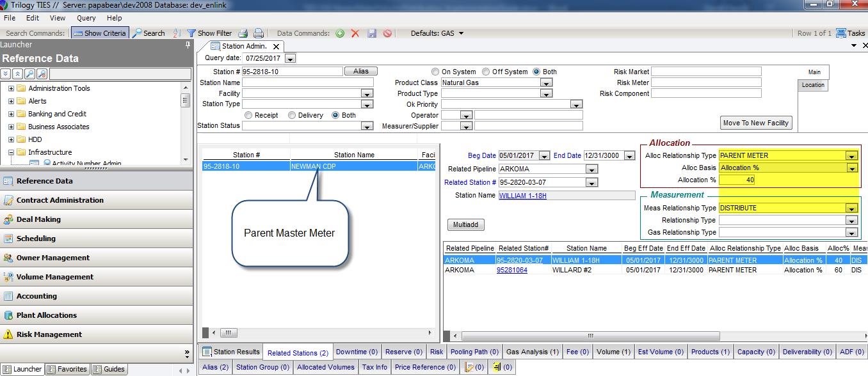Click the Move To New Facility button
Screen dimensions: 868x376
tap(756, 123)
